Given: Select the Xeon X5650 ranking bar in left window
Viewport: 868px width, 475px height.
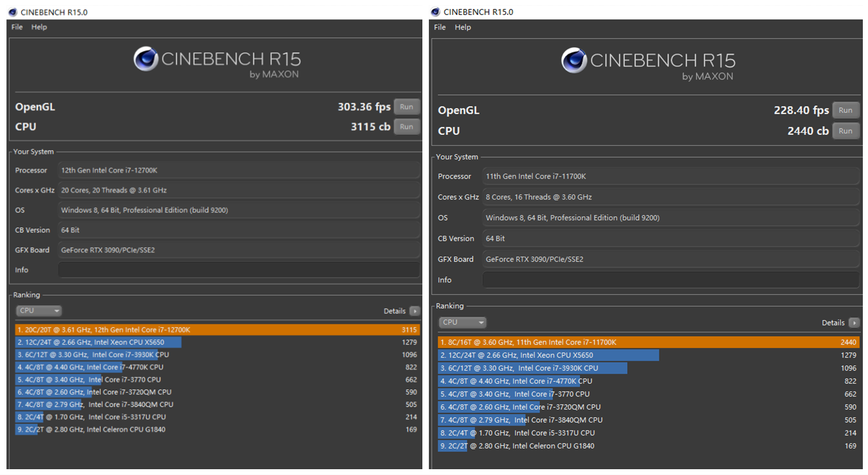Looking at the screenshot, I should [x=99, y=342].
